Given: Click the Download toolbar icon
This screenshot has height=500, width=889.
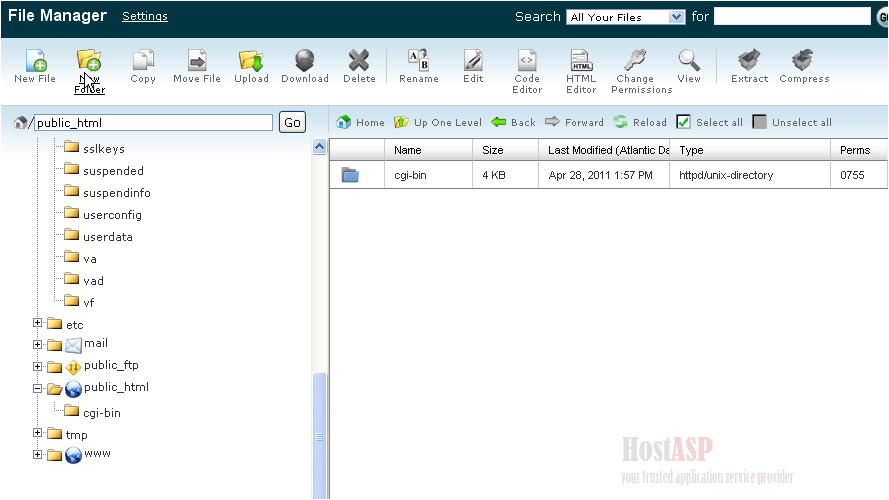Looking at the screenshot, I should click(305, 61).
